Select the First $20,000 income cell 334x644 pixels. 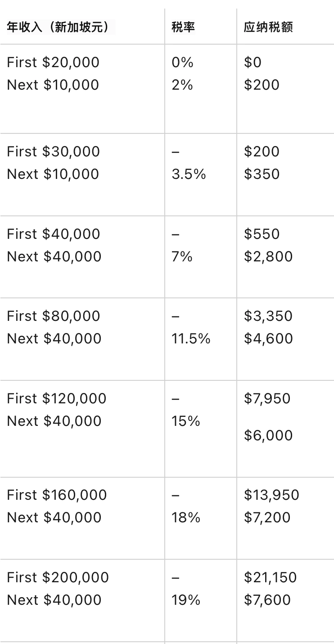53,62
